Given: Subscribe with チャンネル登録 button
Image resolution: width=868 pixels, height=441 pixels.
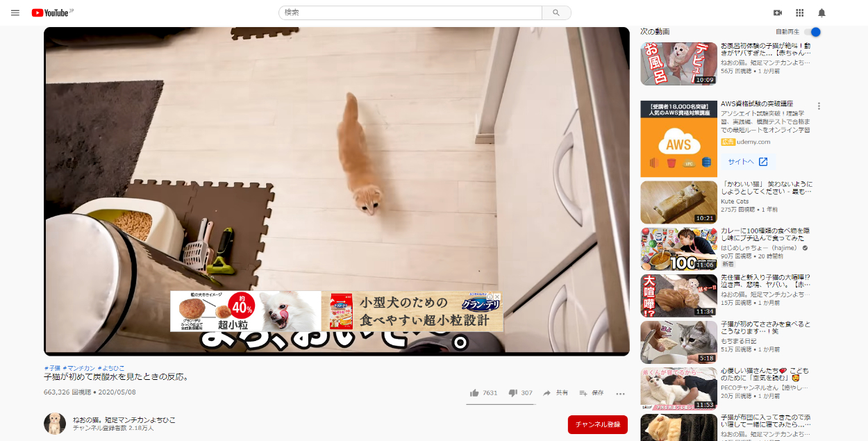Looking at the screenshot, I should point(598,424).
